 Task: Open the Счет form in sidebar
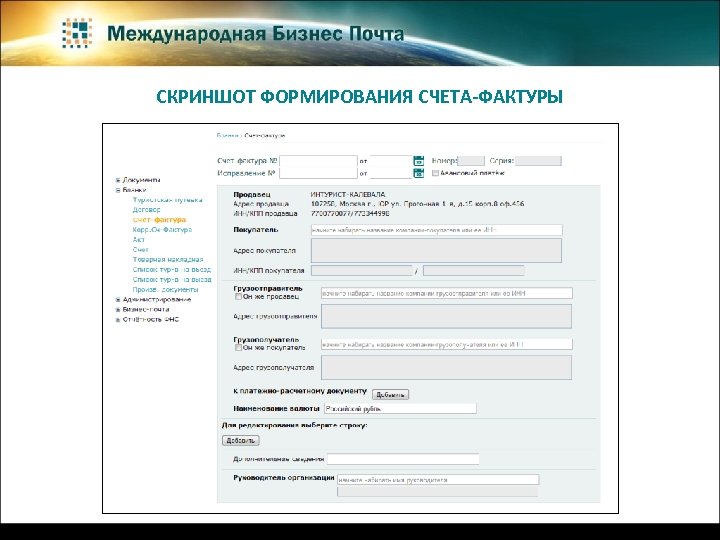point(141,250)
